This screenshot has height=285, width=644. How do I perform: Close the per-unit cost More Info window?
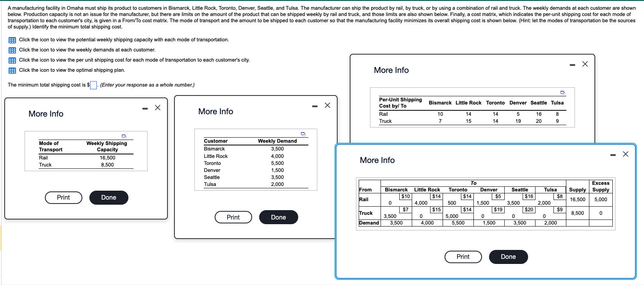point(585,64)
